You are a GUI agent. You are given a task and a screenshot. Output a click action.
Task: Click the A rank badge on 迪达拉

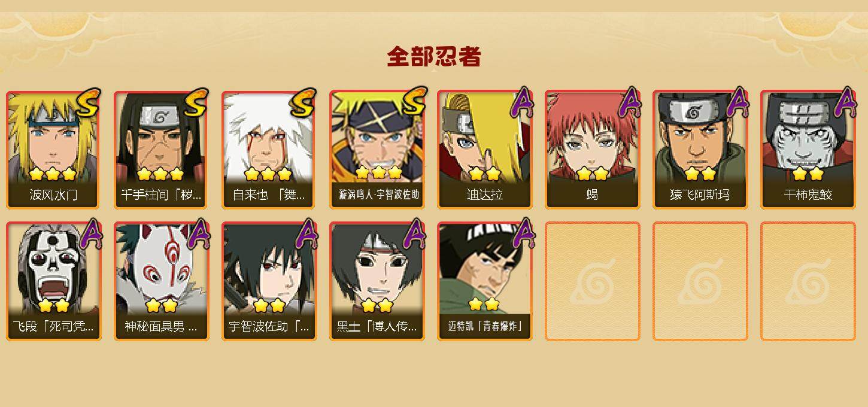(521, 102)
